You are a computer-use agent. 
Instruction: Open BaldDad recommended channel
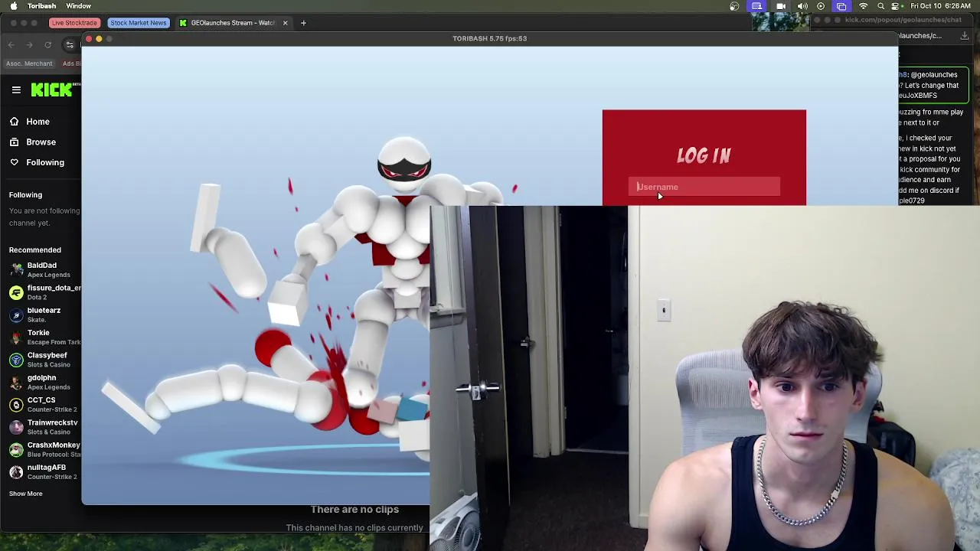(44, 269)
